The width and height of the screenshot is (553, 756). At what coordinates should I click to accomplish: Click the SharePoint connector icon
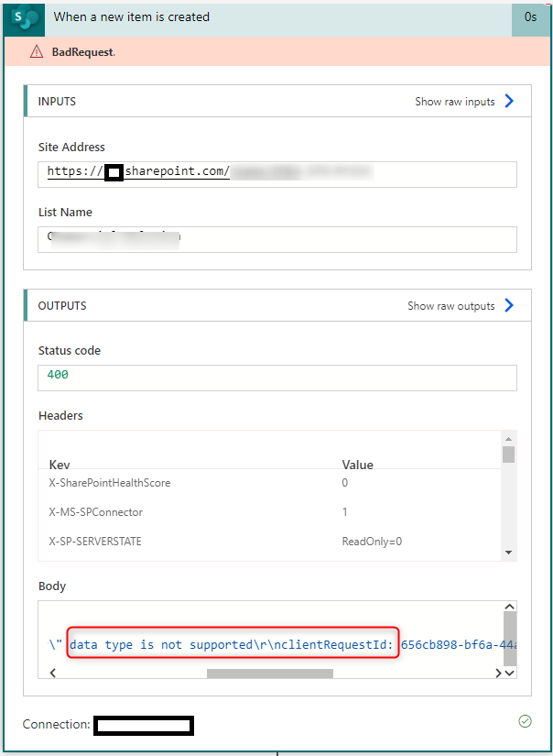25,19
